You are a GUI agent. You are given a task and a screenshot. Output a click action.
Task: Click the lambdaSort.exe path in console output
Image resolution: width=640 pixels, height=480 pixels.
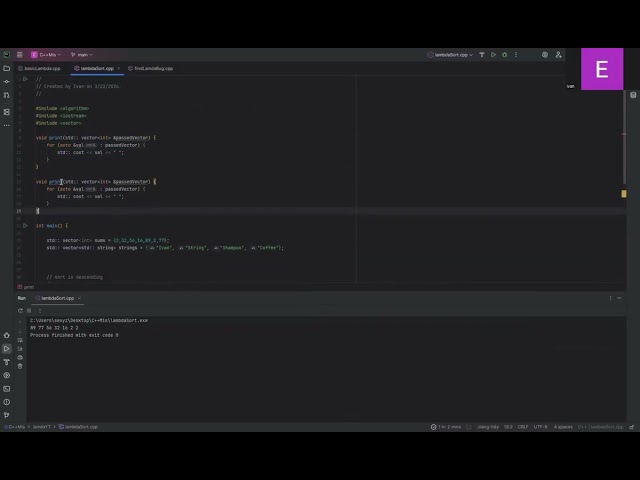pyautogui.click(x=89, y=320)
